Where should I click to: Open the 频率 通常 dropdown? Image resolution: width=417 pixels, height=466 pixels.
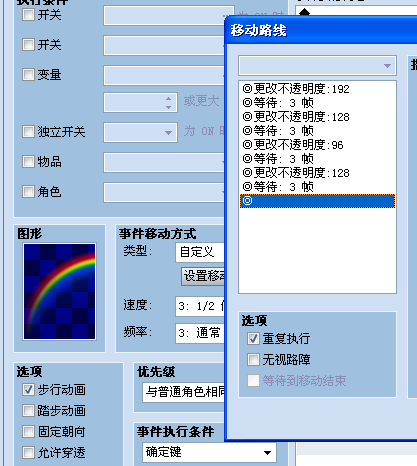point(200,333)
